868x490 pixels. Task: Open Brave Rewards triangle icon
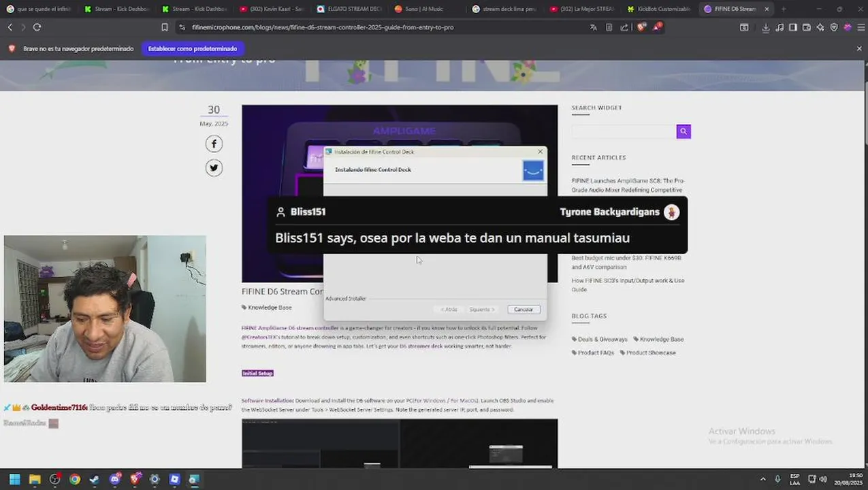pyautogui.click(x=657, y=27)
